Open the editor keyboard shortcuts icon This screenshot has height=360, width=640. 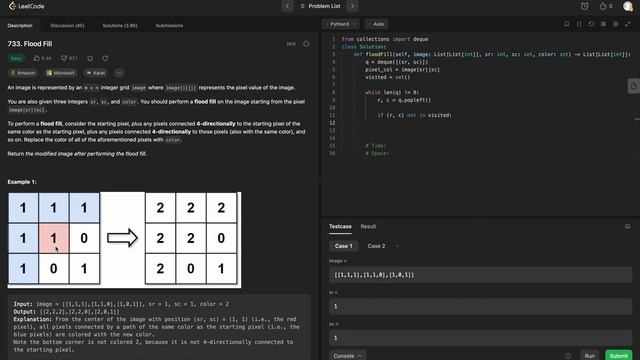tap(603, 24)
